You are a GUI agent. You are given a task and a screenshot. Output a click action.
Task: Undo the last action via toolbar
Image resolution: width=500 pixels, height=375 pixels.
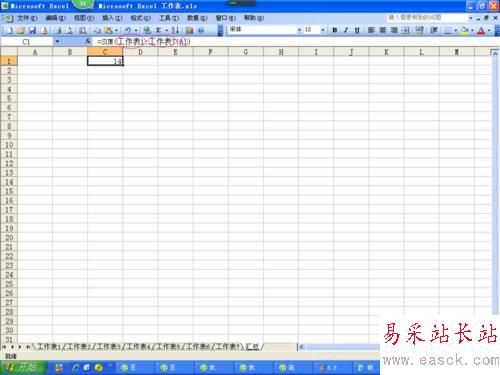128,30
